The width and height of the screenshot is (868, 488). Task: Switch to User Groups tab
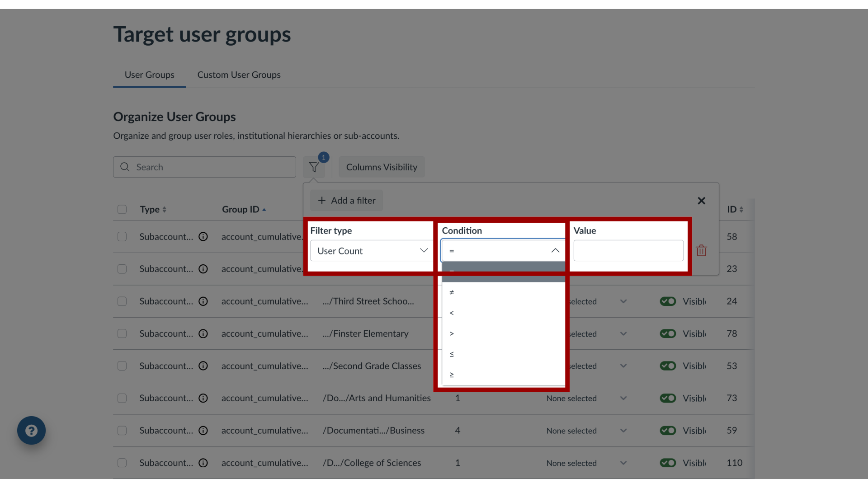149,75
